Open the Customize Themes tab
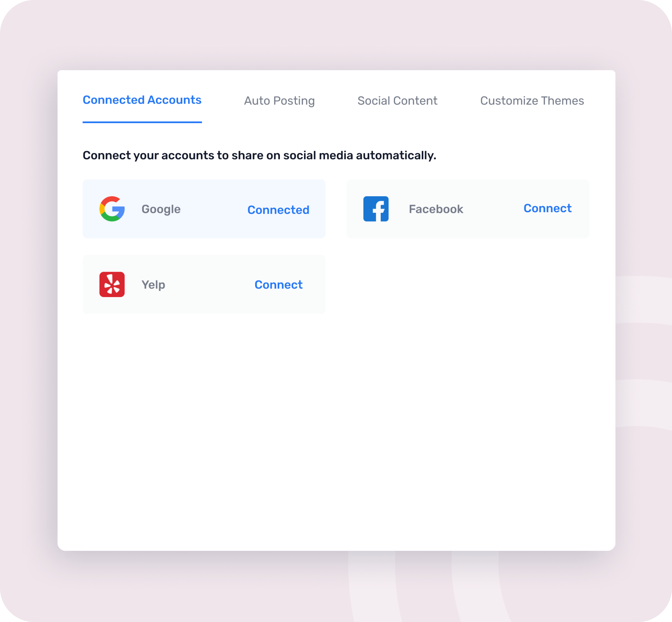 coord(532,101)
